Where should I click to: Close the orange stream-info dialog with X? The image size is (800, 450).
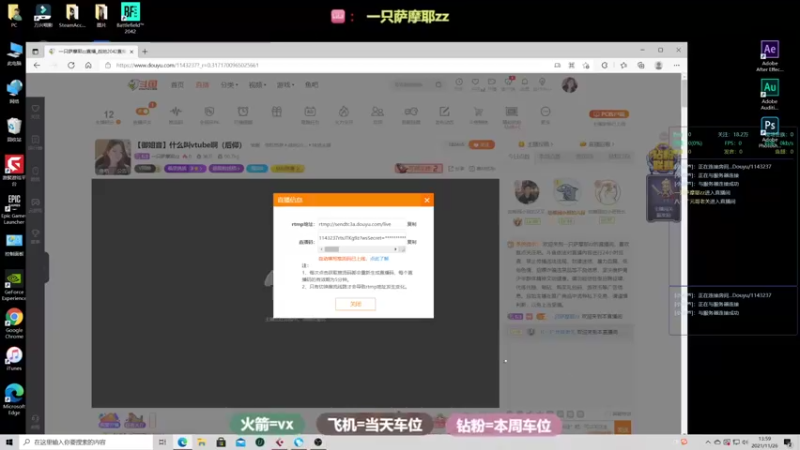(427, 200)
